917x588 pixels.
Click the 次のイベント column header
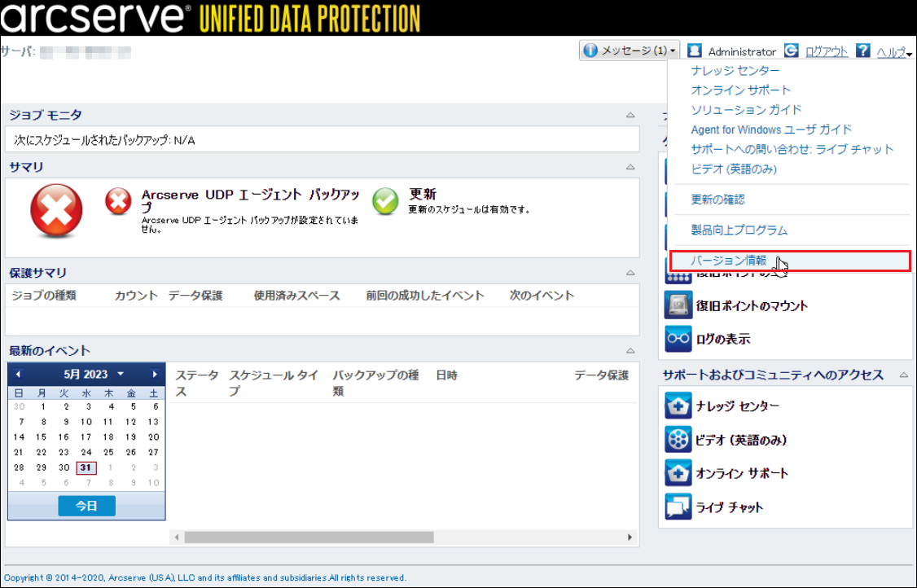[542, 296]
